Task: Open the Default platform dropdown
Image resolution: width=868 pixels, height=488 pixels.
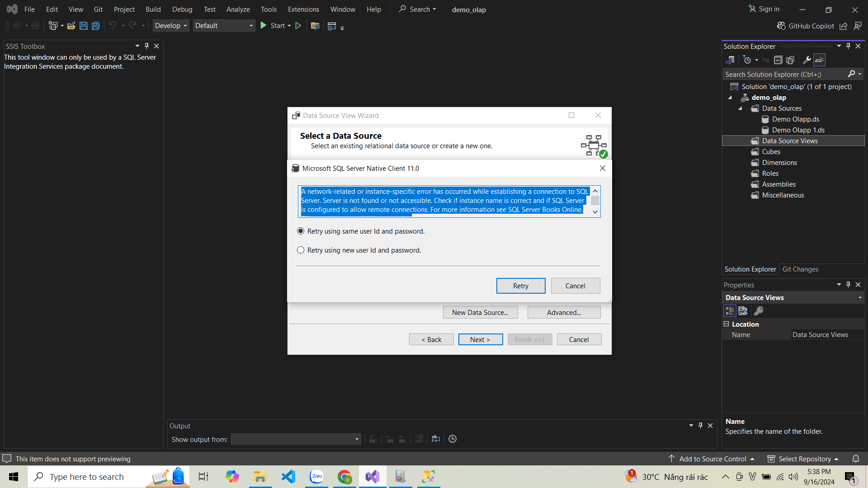Action: pyautogui.click(x=224, y=26)
